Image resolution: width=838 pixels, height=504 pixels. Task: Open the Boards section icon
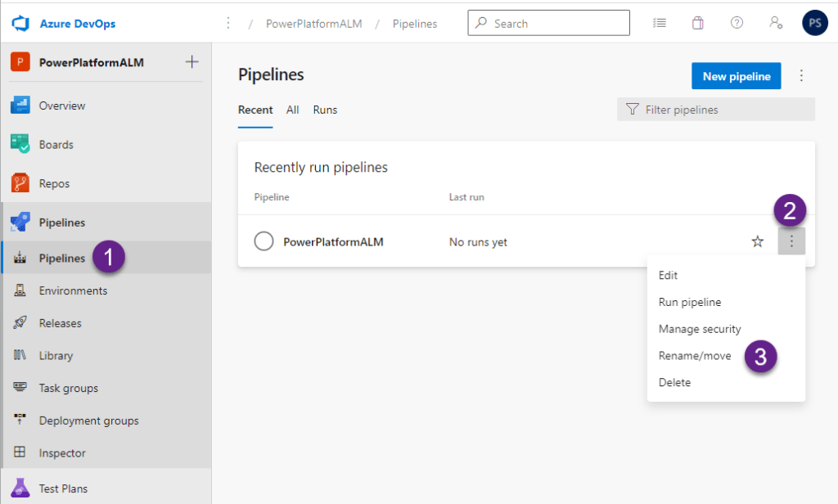pyautogui.click(x=20, y=145)
